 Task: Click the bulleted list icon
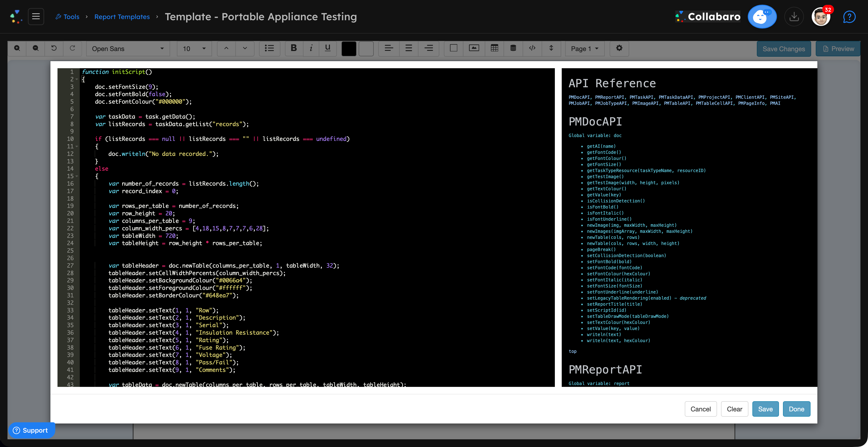pos(270,49)
